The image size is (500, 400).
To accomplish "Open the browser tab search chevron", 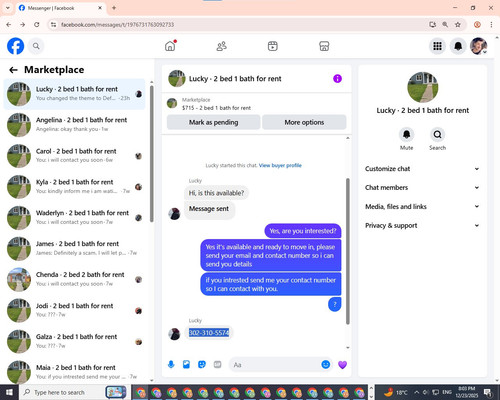I will point(8,8).
